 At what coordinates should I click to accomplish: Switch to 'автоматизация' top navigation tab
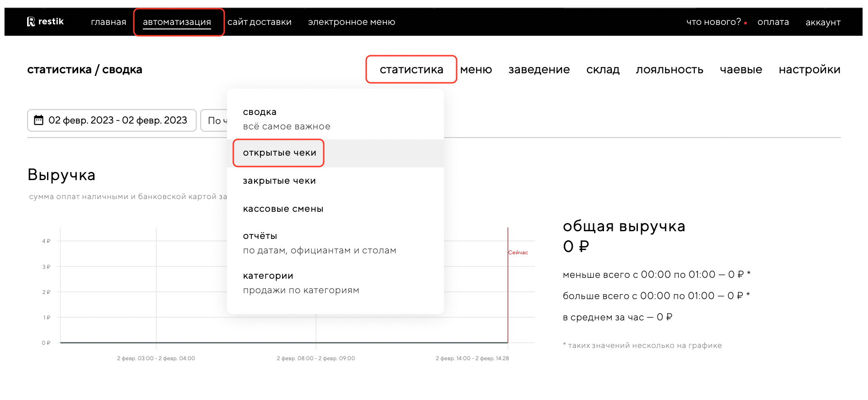coord(177,22)
